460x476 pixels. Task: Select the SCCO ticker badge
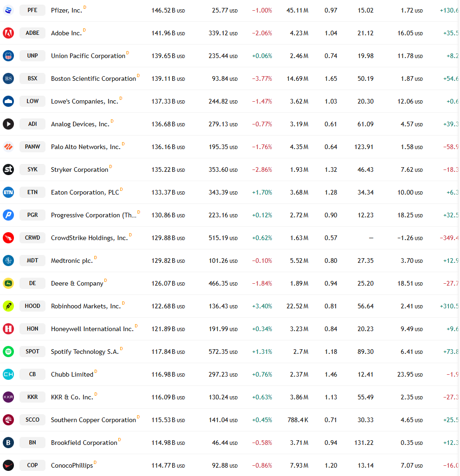coord(32,420)
